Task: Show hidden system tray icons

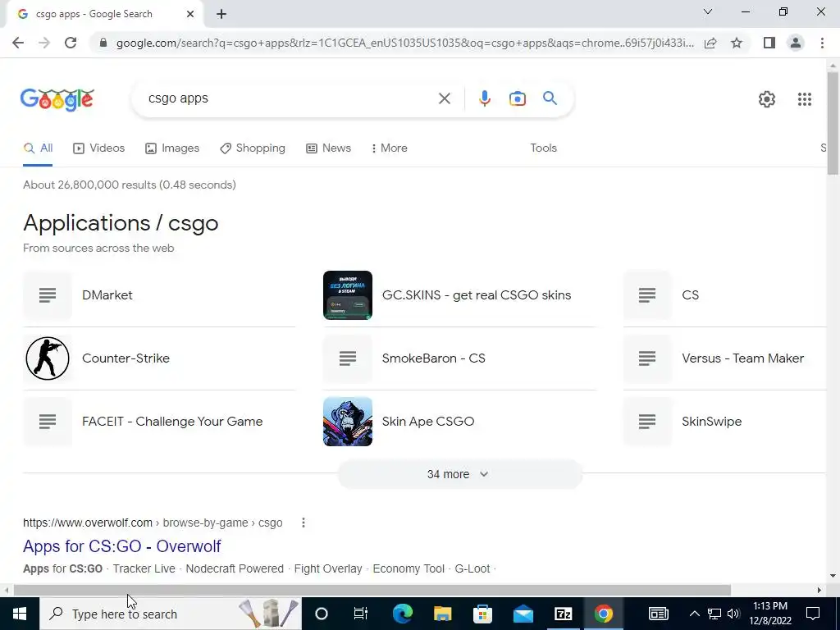Action: [694, 614]
